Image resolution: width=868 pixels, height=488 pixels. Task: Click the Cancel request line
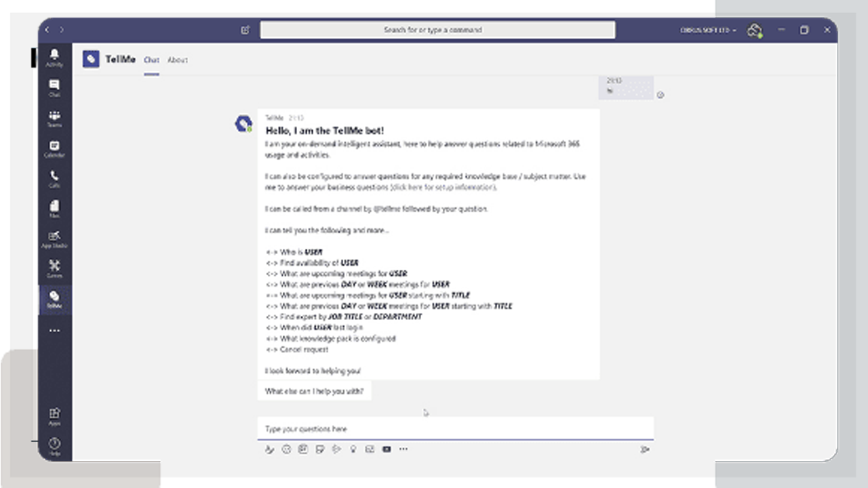(296, 349)
